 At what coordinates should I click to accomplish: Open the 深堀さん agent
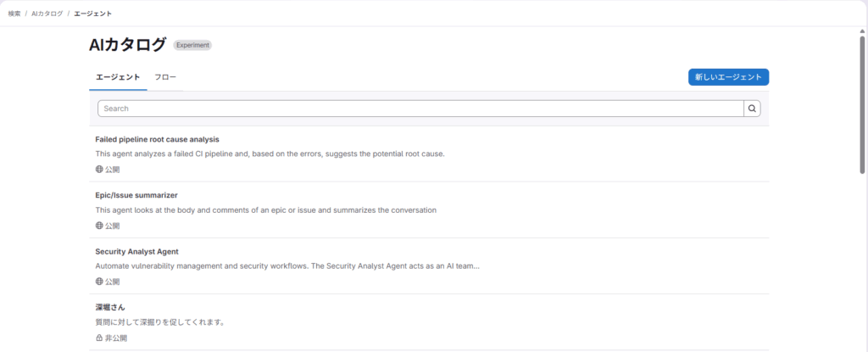(x=110, y=307)
